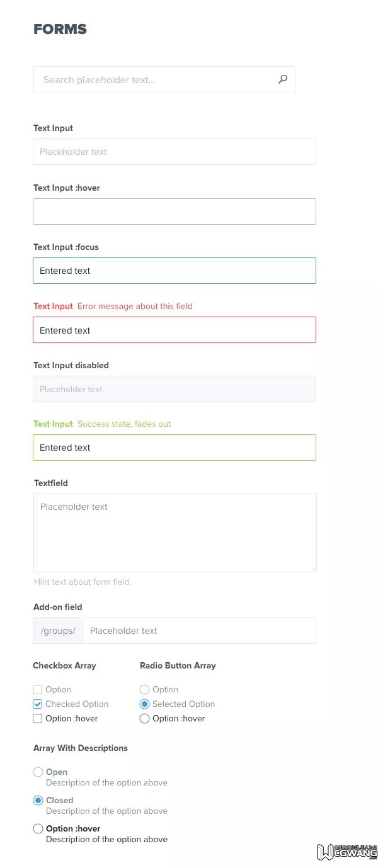The width and height of the screenshot is (378, 868).
Task: Click the Add-on field after /groups/
Action: tap(199, 631)
